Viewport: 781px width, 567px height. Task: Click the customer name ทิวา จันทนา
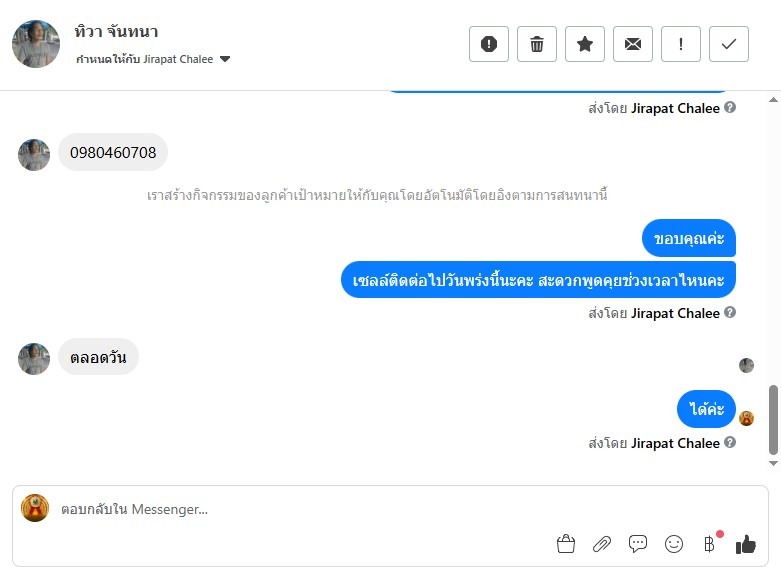point(116,32)
